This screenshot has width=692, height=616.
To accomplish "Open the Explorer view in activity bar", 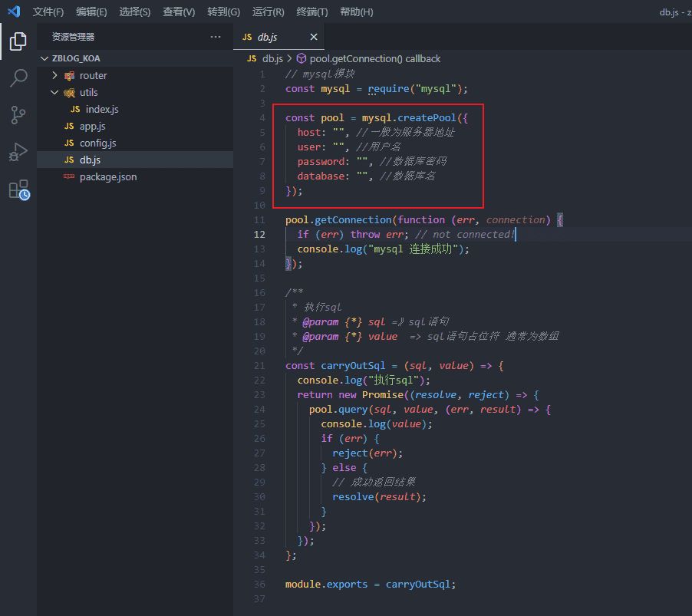I will tap(18, 41).
